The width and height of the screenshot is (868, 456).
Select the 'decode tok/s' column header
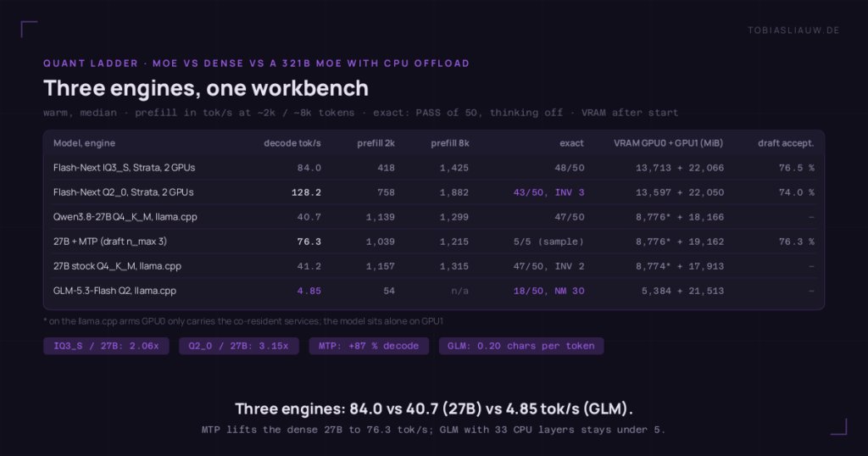click(292, 143)
